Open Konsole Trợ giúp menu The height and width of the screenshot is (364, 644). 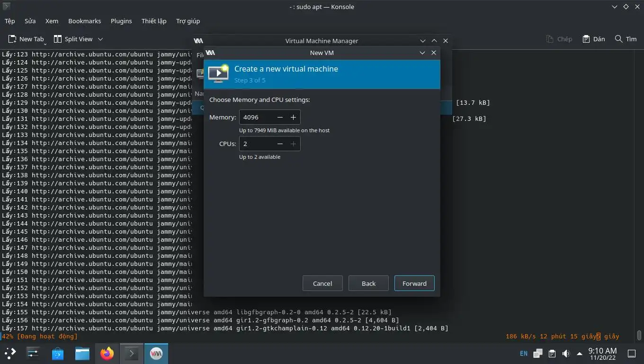(188, 21)
